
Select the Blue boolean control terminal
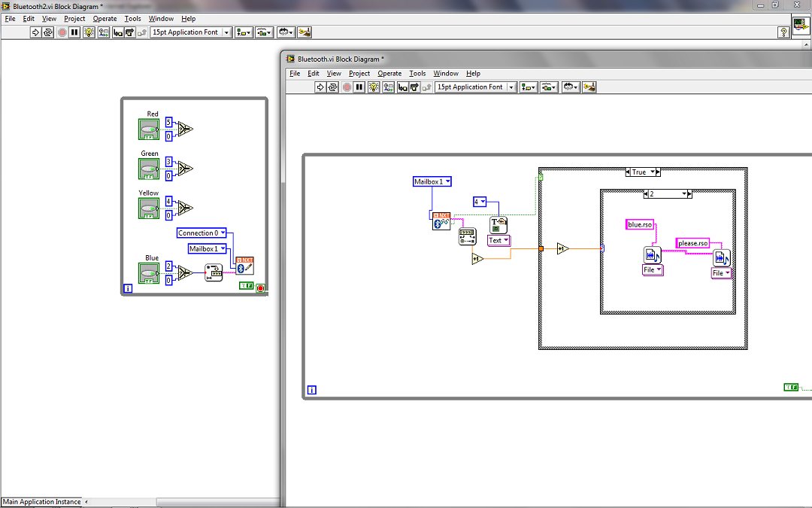[149, 273]
